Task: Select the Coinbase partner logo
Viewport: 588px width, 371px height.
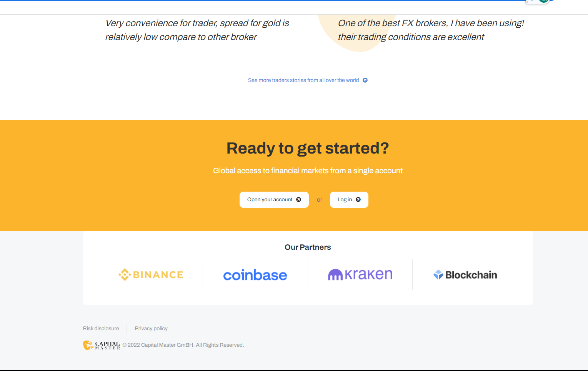Action: click(x=255, y=275)
